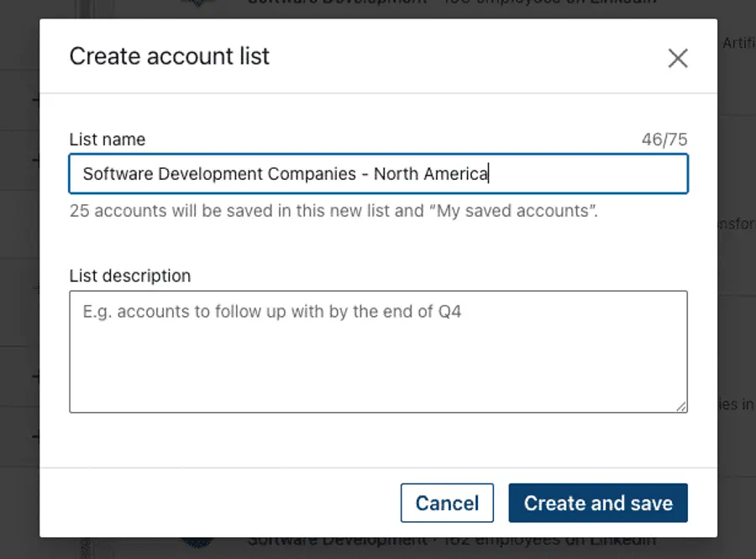The width and height of the screenshot is (756, 559).
Task: Focus the List description text area
Action: [x=378, y=351]
